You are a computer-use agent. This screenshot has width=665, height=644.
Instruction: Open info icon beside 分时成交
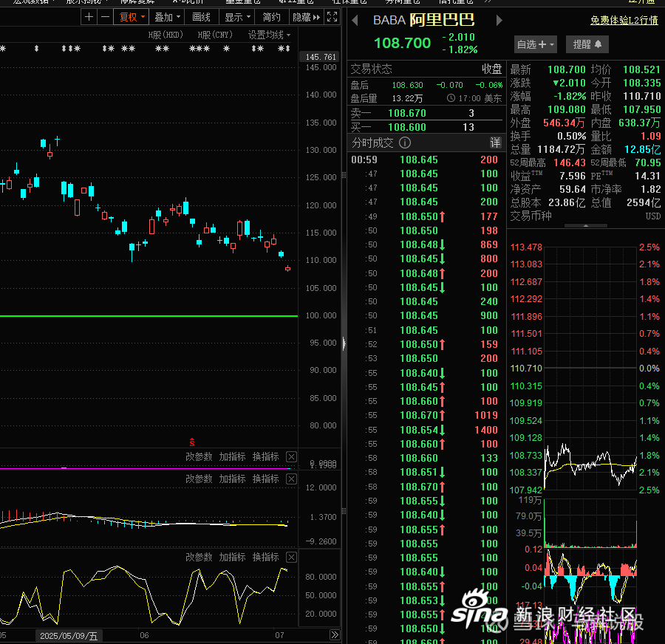(405, 143)
